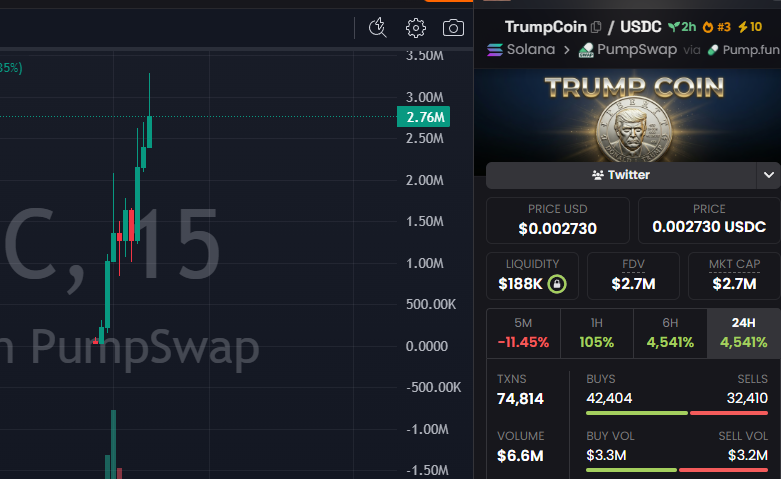The height and width of the screenshot is (479, 781).
Task: Click the 0.0000 price axis label
Action: coord(427,346)
